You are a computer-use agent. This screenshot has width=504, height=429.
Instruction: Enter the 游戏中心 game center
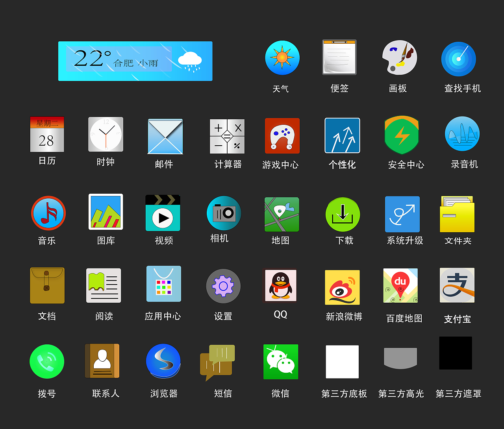(x=281, y=135)
